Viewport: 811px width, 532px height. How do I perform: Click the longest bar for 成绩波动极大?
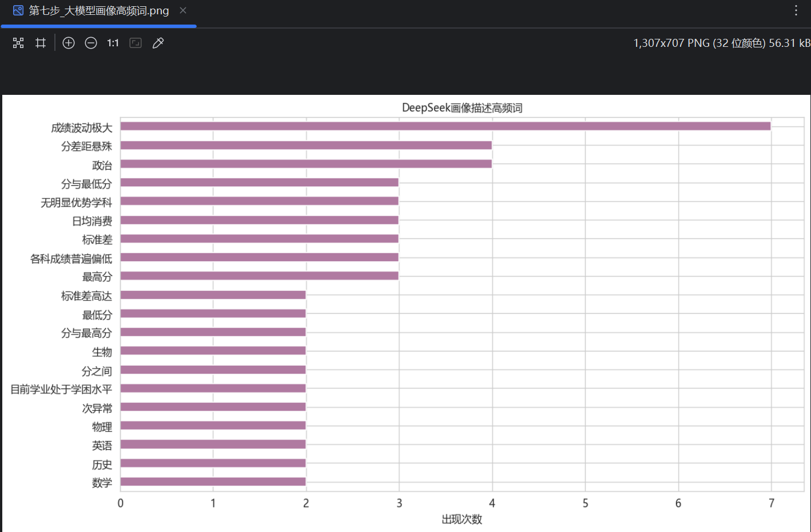click(x=446, y=126)
